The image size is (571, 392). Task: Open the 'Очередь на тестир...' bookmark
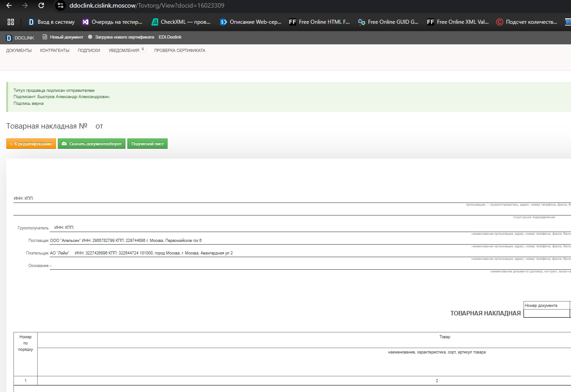(112, 22)
